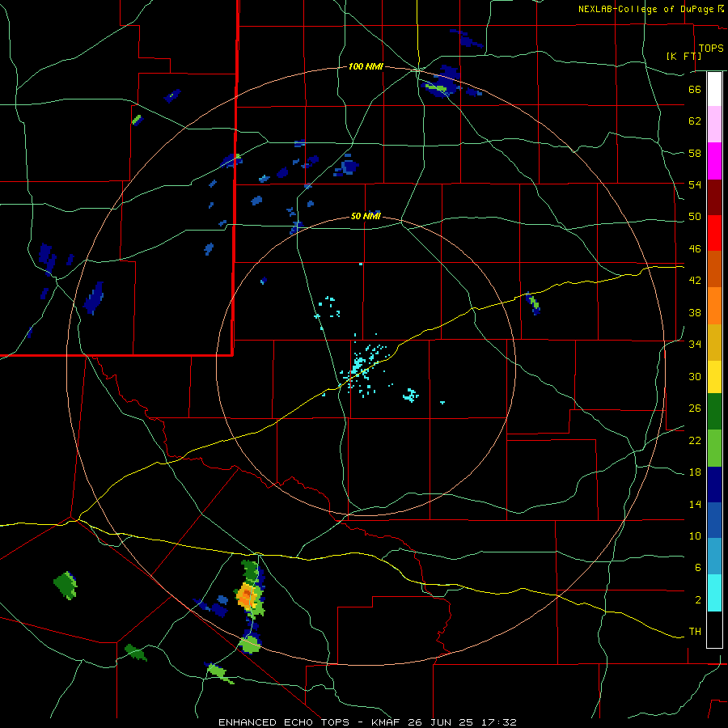Click the '46' legend value

coord(695,249)
